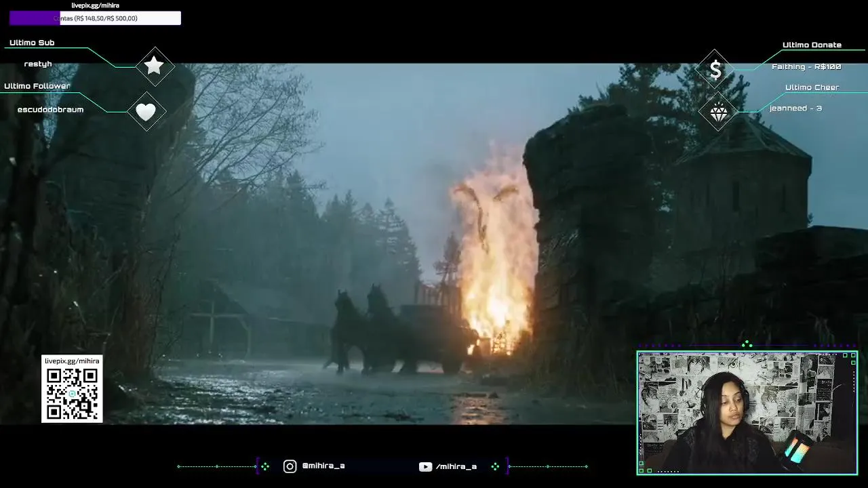Click the 'Ultimo Sub' label
This screenshot has height=488, width=868.
[x=32, y=43]
